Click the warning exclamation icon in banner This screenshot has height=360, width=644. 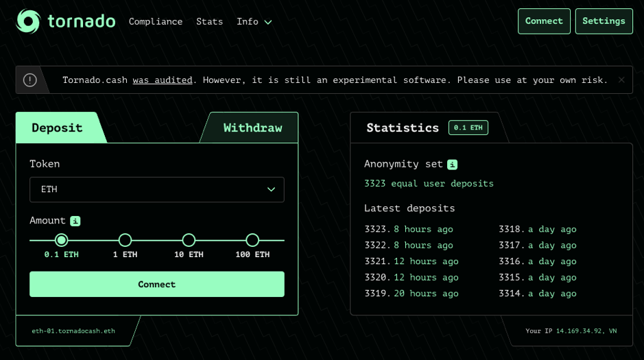point(30,80)
